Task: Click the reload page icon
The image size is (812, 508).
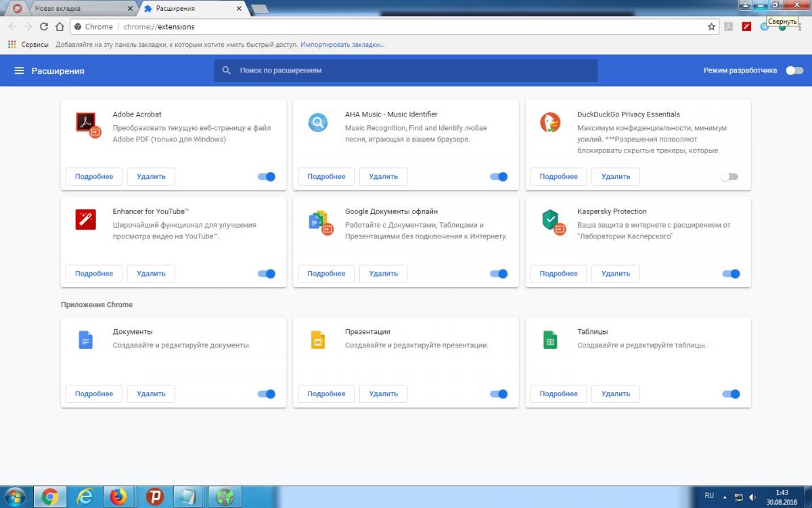Action: pyautogui.click(x=44, y=26)
